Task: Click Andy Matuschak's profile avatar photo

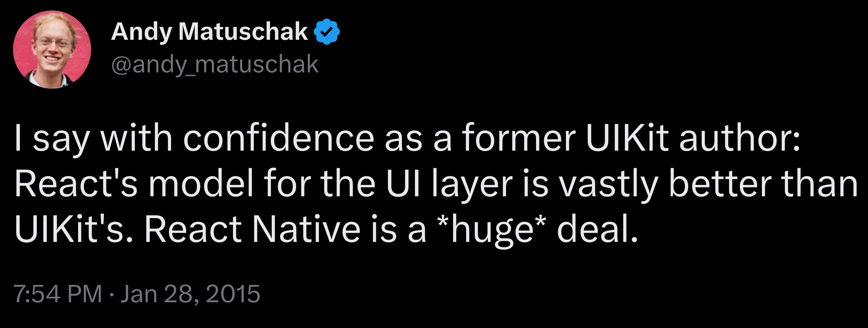Action: coord(52,50)
